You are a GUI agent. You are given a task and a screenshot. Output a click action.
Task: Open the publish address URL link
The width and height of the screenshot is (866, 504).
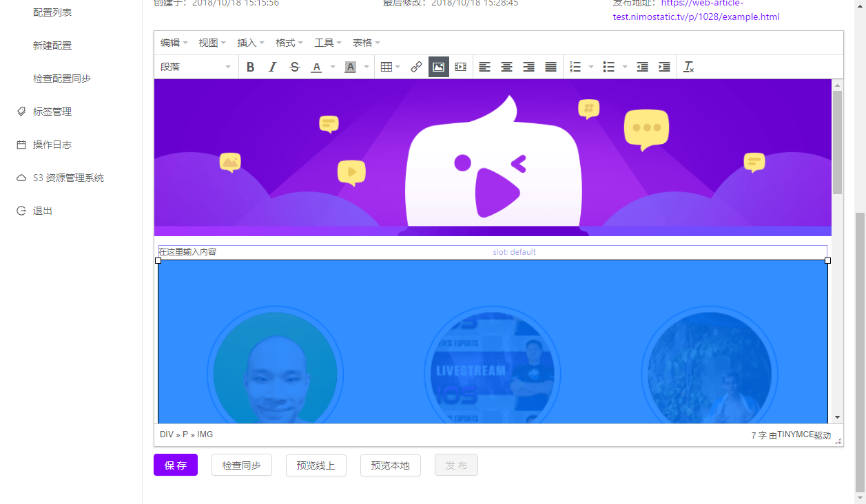(696, 16)
